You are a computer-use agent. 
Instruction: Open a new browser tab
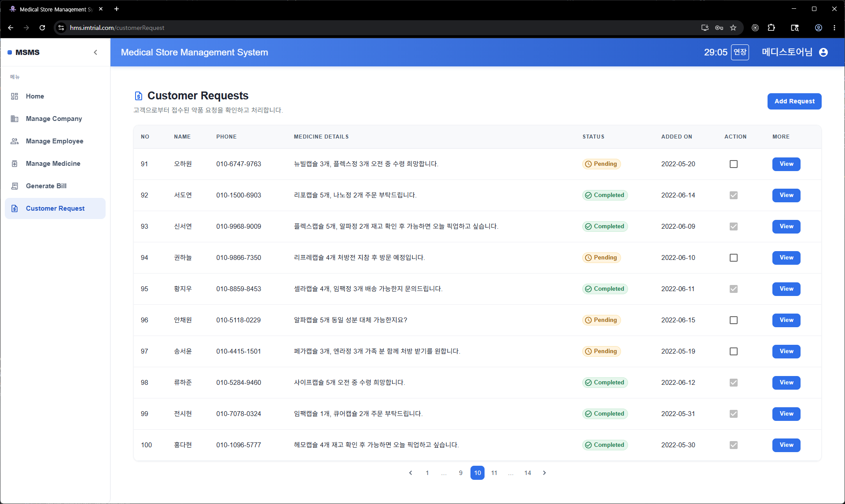117,9
